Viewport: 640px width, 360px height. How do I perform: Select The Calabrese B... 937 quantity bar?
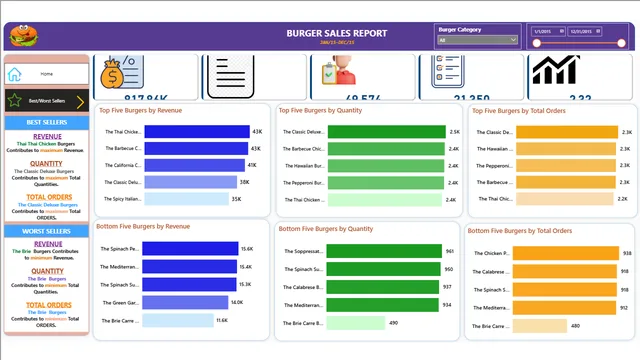382,287
